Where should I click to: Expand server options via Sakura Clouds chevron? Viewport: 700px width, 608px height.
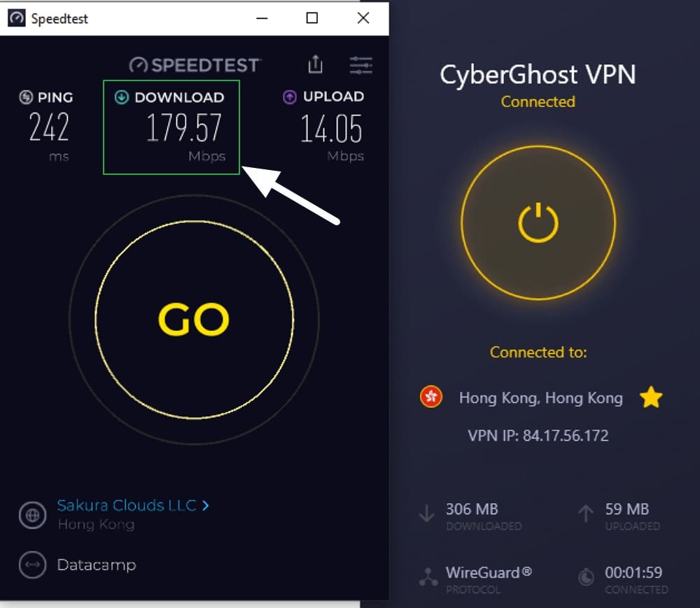(x=205, y=505)
